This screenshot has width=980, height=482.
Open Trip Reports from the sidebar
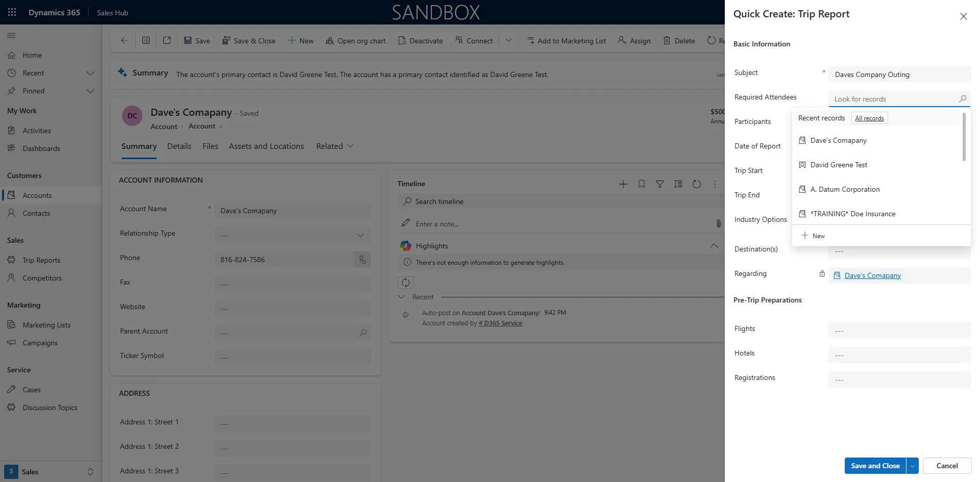pos(40,260)
